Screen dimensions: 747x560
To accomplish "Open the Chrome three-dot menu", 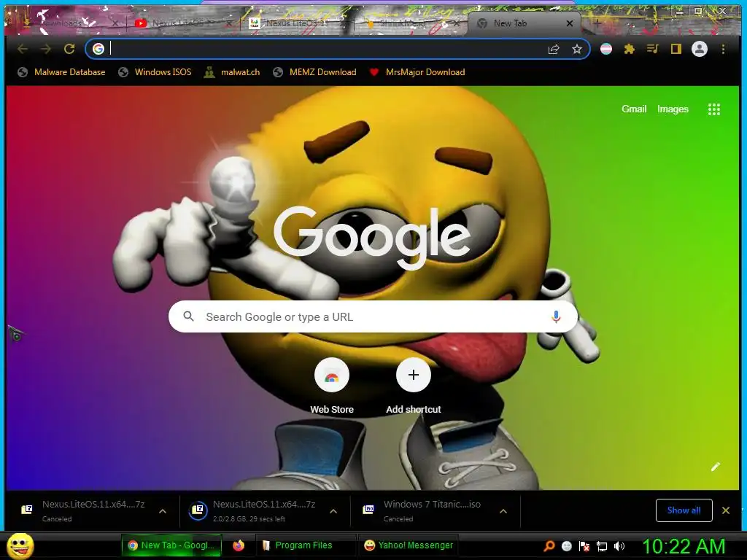I will click(x=723, y=49).
